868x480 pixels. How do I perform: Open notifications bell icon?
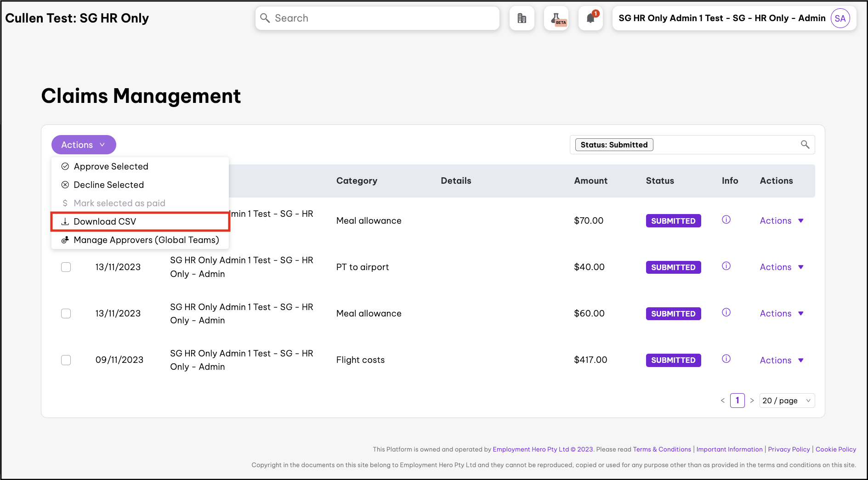591,18
